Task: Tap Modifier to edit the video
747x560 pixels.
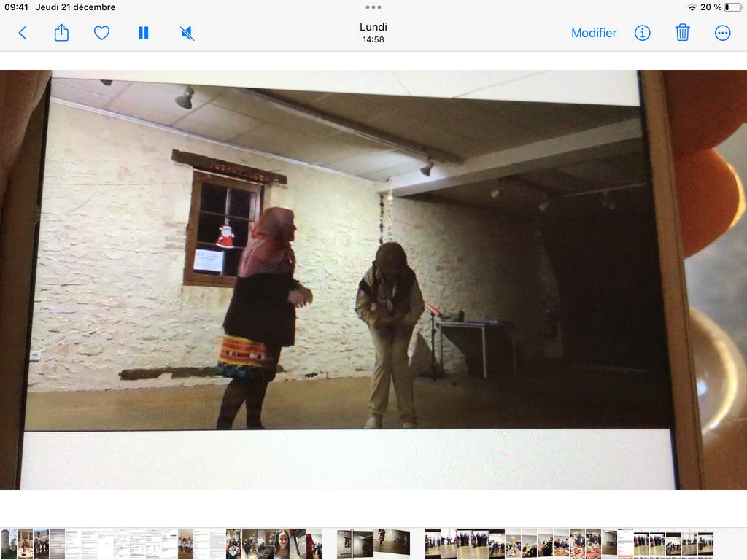Action: 593,33
